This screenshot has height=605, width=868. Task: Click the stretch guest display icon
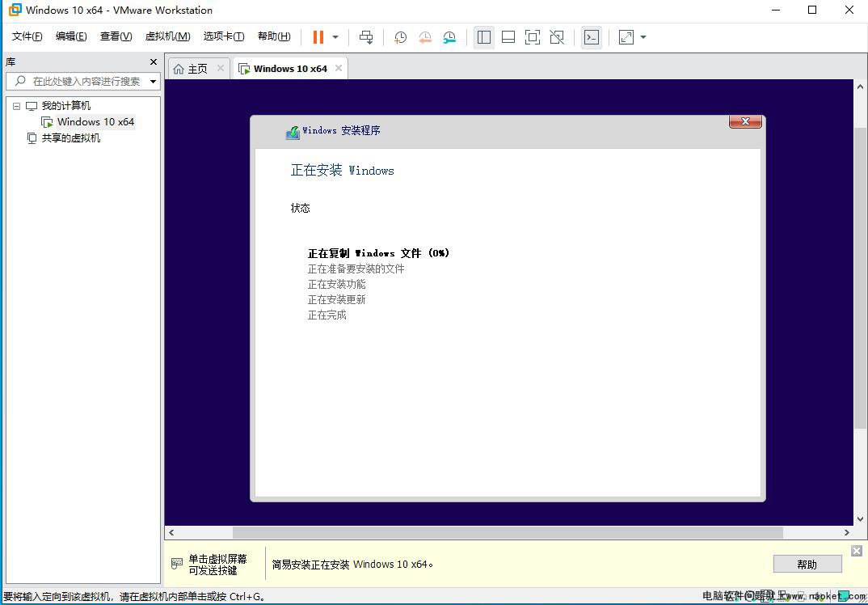[x=626, y=37]
